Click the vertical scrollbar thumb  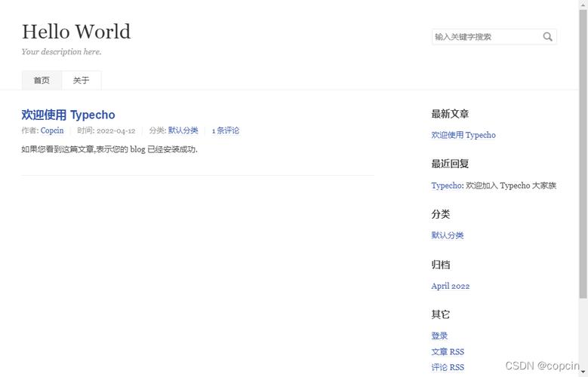583,154
